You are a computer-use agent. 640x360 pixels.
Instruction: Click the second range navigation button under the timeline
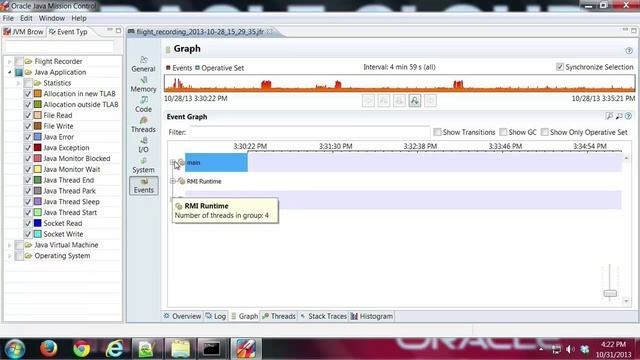pyautogui.click(x=384, y=100)
